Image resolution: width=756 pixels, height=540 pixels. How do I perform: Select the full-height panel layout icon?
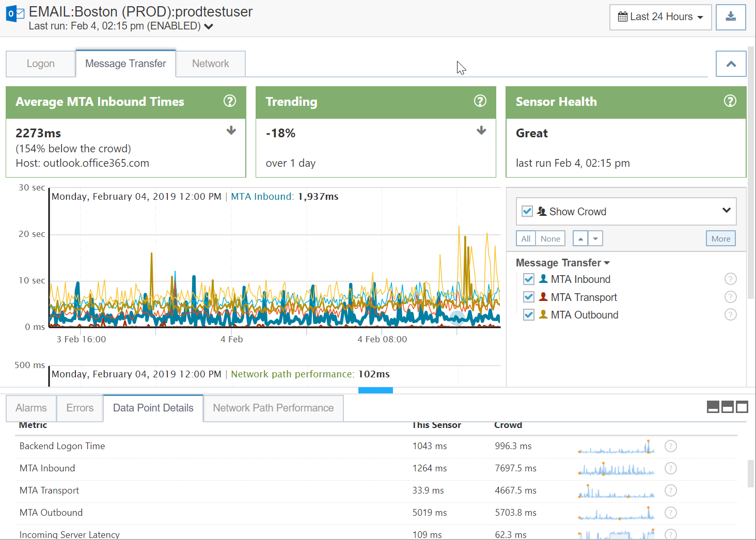click(742, 407)
